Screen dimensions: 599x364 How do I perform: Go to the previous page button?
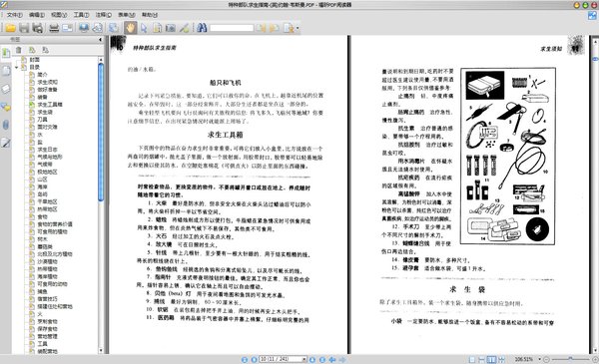point(254,359)
